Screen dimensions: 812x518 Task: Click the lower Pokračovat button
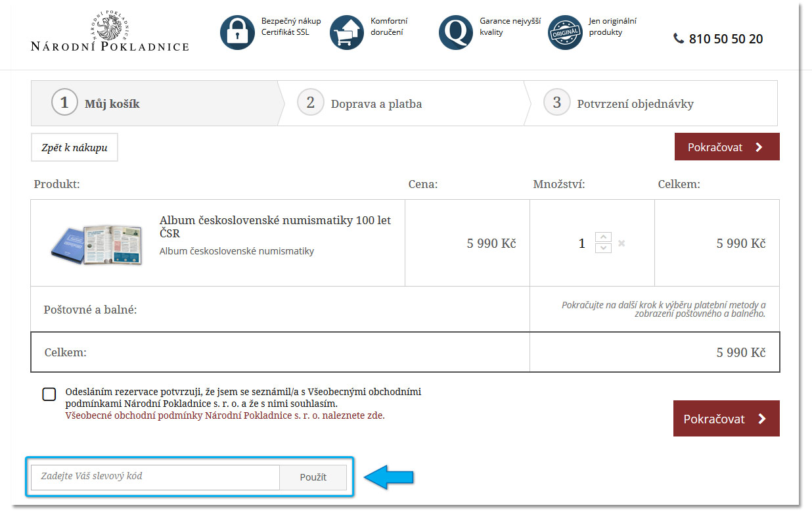point(727,419)
